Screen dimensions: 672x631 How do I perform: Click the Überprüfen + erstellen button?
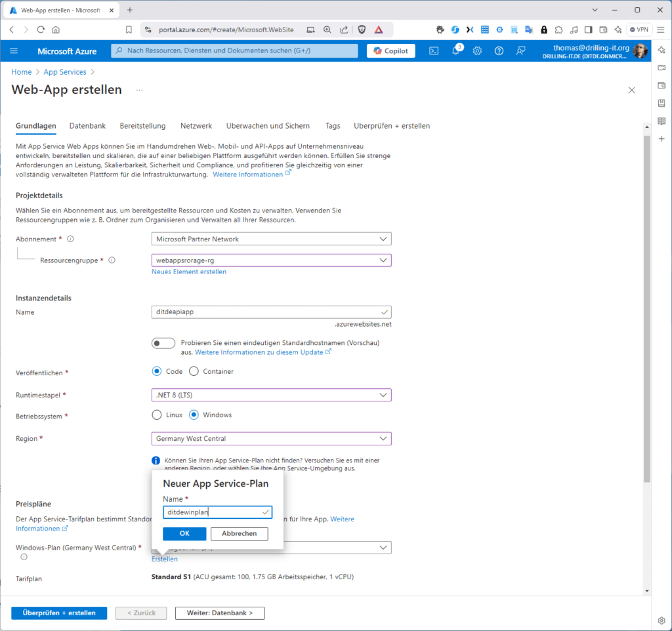click(x=59, y=613)
